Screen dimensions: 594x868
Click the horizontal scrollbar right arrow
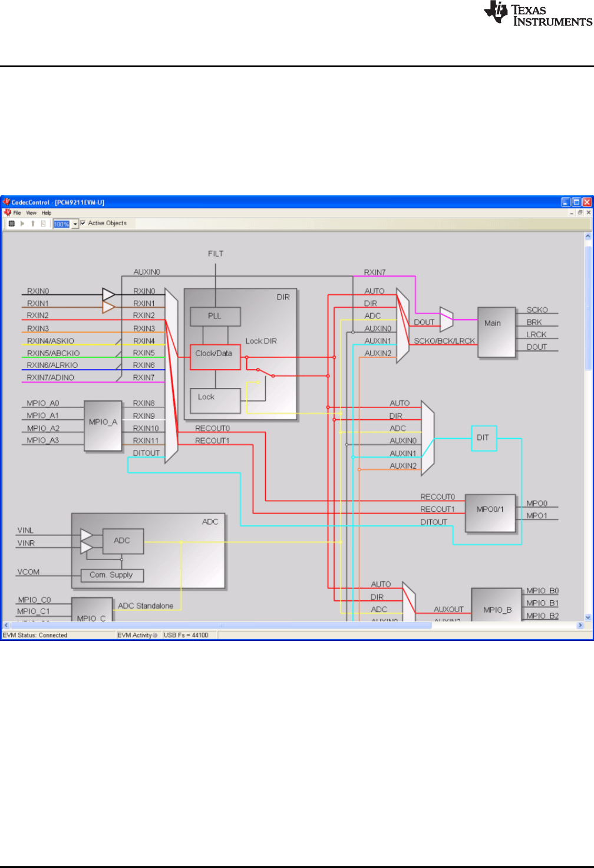tap(580, 625)
